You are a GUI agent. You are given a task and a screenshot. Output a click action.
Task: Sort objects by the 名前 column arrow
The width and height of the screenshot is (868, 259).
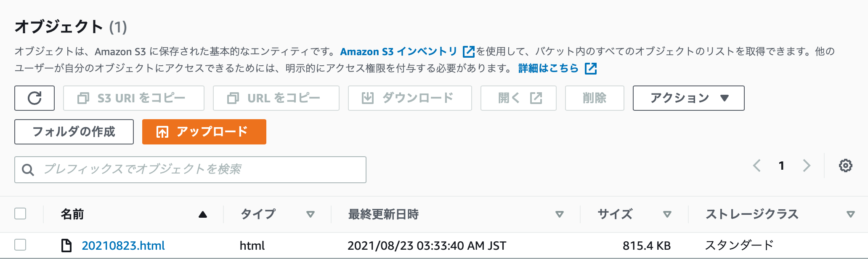[203, 214]
